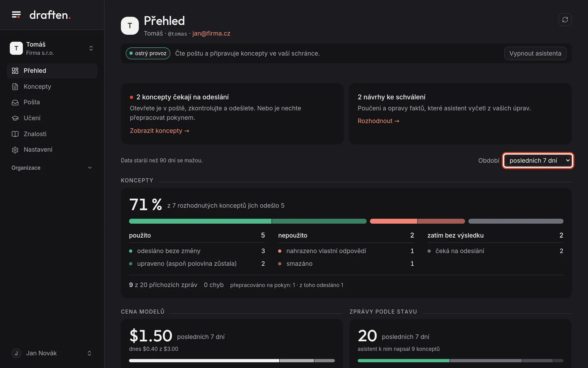Click the Přehled grid icon in sidebar
Screen dimensions: 588x368
coord(15,71)
